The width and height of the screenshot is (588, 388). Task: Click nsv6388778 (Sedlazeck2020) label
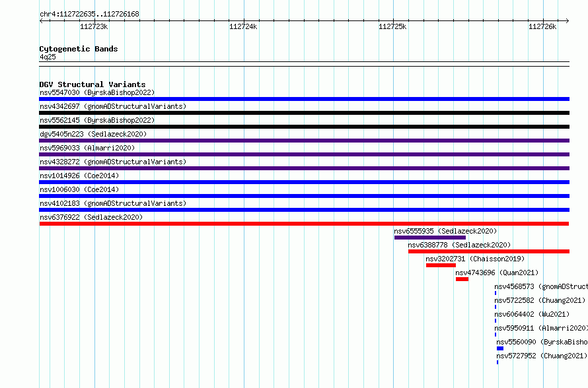click(459, 245)
